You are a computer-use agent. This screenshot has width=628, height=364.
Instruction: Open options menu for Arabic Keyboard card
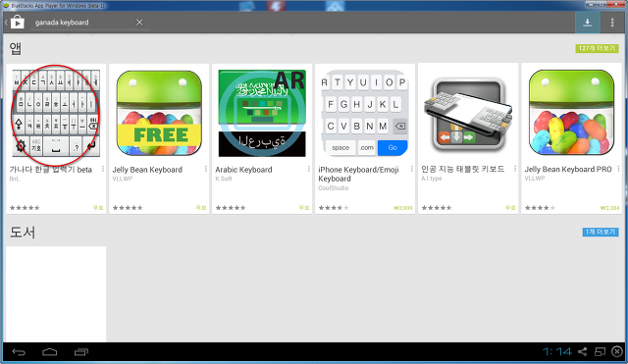pyautogui.click(x=309, y=169)
